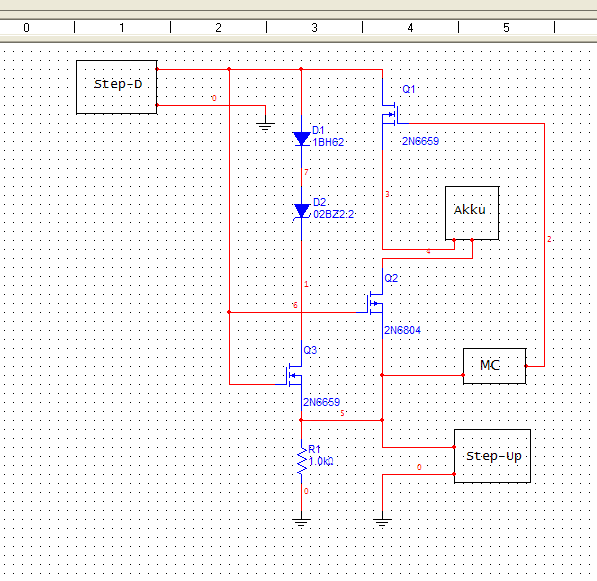597x581 pixels.
Task: Click the D2 reference label
Action: pyautogui.click(x=319, y=202)
